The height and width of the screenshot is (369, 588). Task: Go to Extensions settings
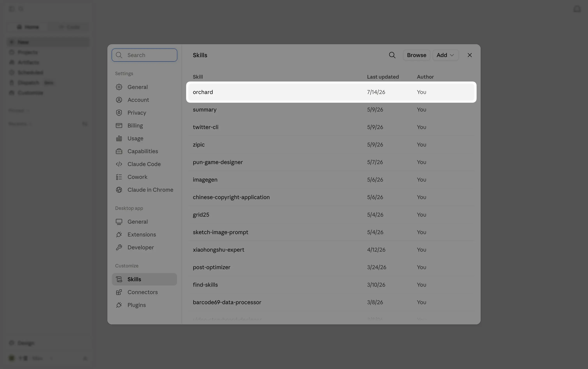(144, 235)
